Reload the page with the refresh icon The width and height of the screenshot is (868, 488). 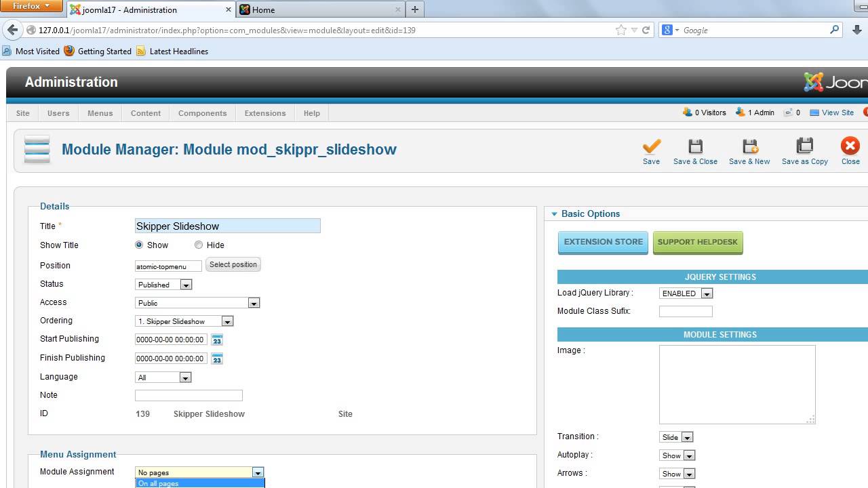point(646,30)
